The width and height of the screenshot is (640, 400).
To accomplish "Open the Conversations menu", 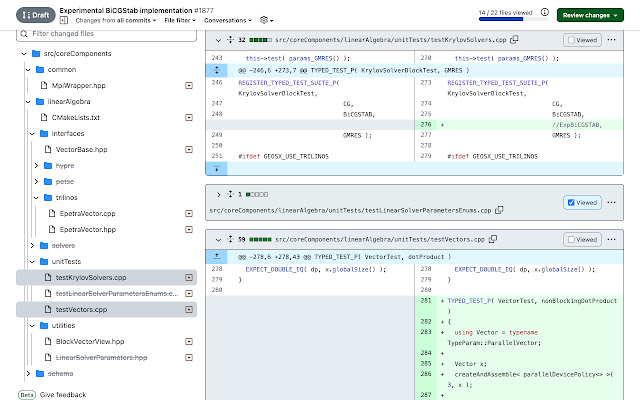I will [228, 20].
